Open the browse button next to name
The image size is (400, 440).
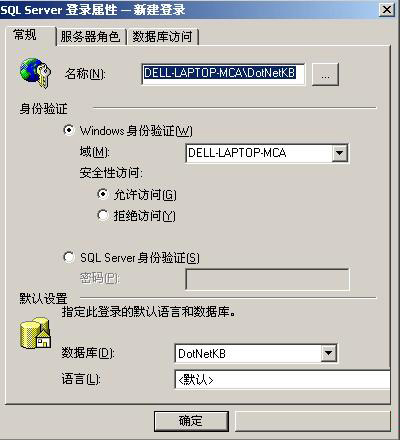click(x=325, y=74)
